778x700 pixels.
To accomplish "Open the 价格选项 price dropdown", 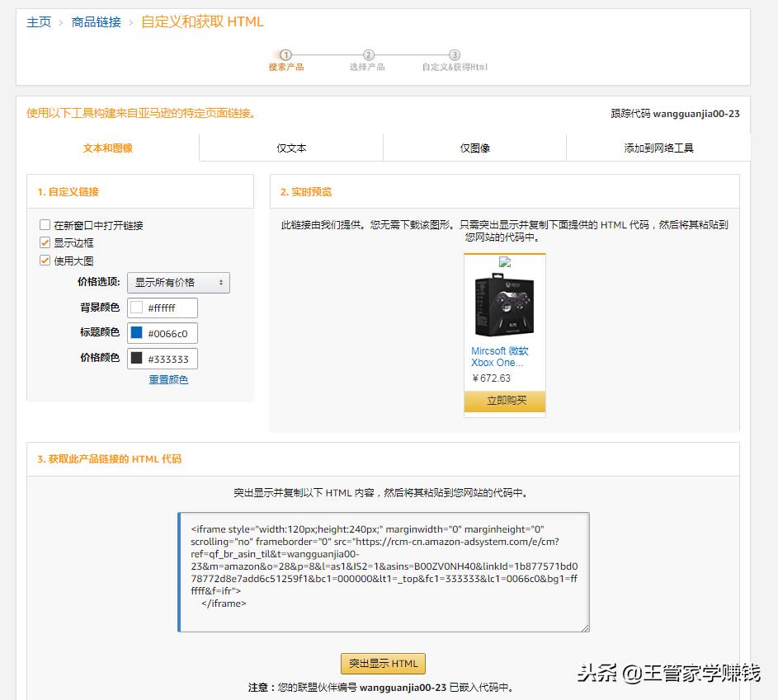I will [178, 282].
